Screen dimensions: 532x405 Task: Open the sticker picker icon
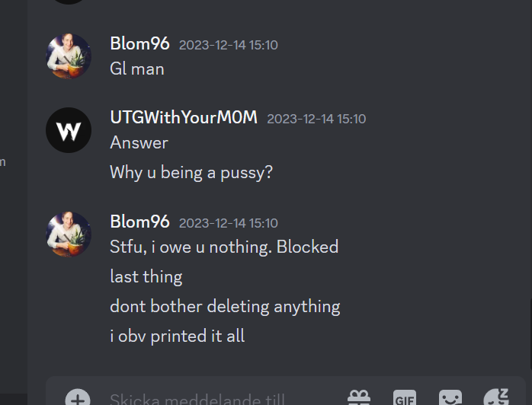450,397
